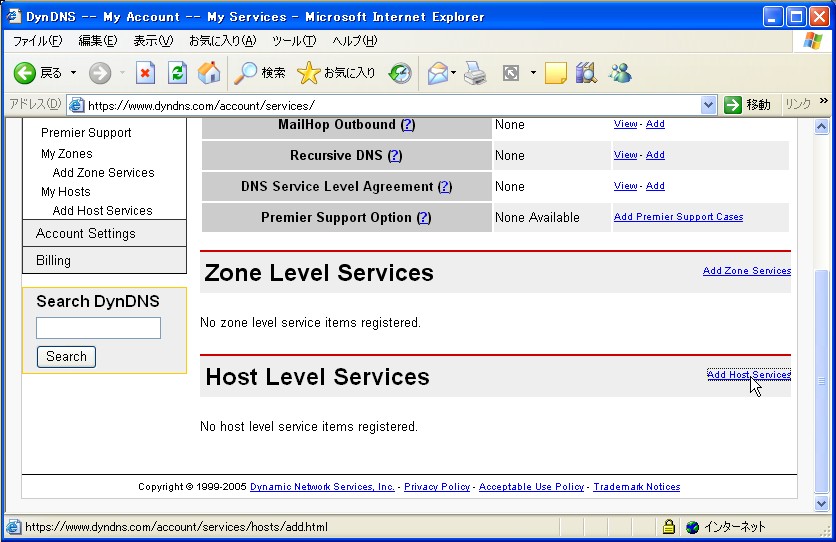Open the Acceptable Use Policy footer link
Image resolution: width=836 pixels, height=542 pixels.
tap(532, 487)
